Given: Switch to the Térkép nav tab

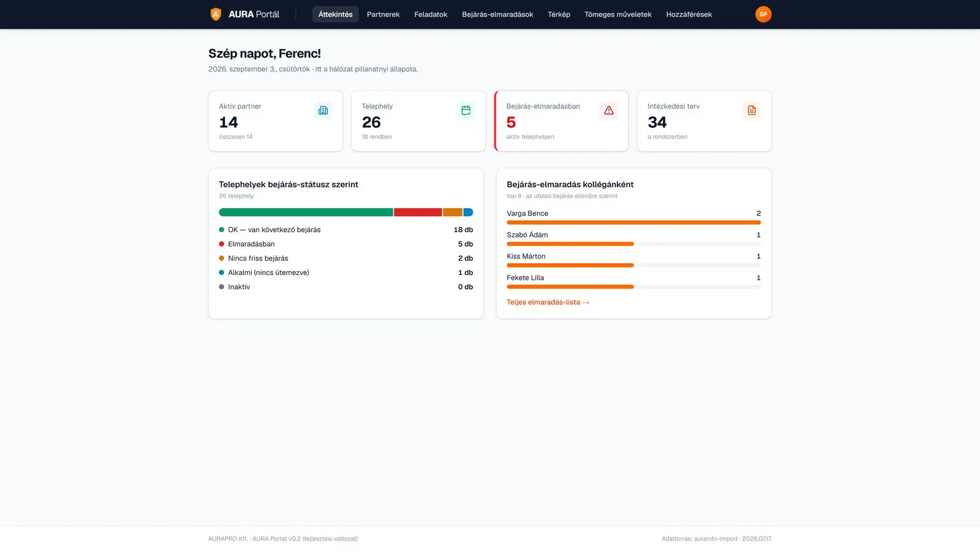Looking at the screenshot, I should point(559,14).
